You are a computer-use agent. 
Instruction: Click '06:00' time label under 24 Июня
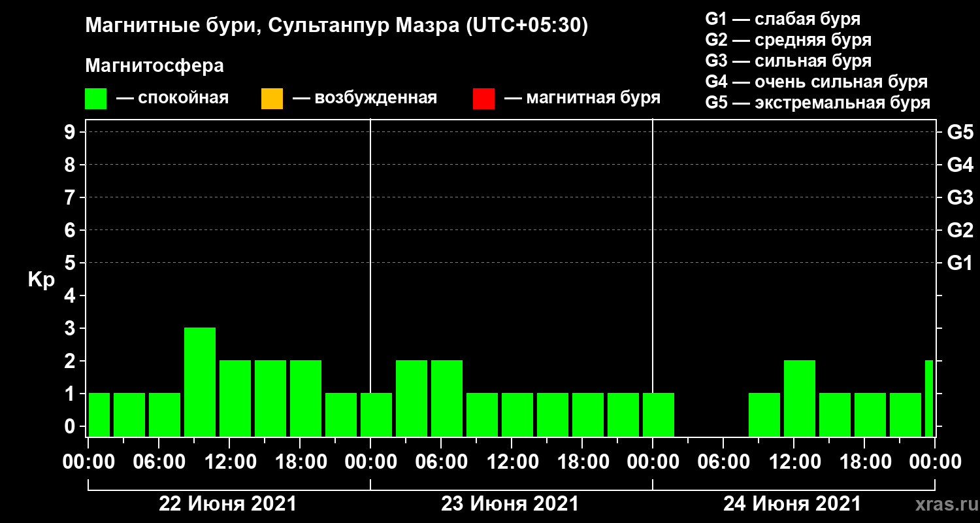723,462
